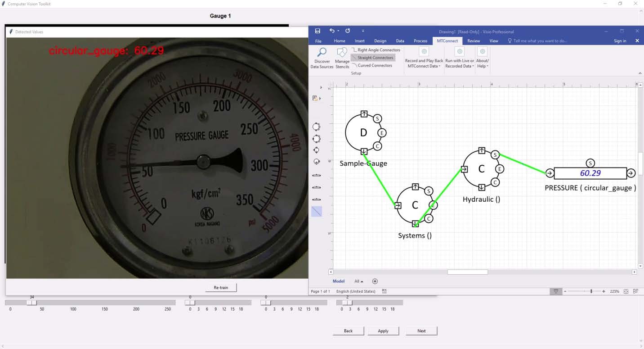
Task: Select Right Angle Connectors option
Action: tap(376, 50)
